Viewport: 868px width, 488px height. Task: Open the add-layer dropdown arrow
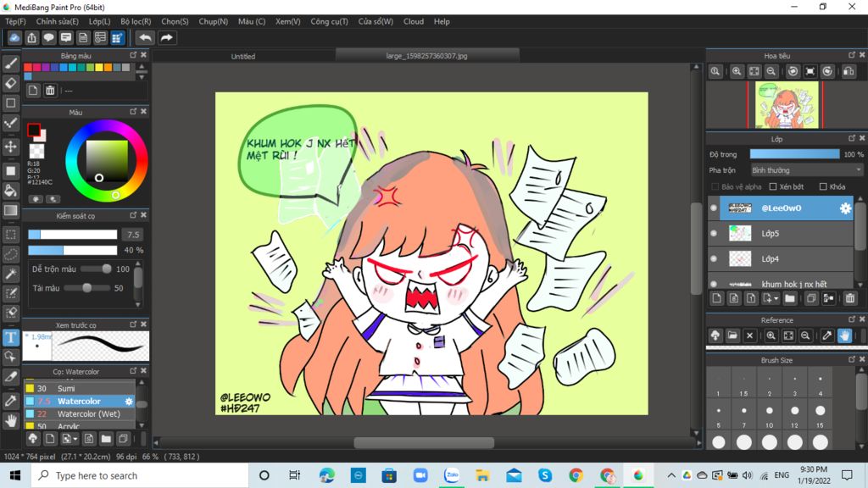click(776, 299)
